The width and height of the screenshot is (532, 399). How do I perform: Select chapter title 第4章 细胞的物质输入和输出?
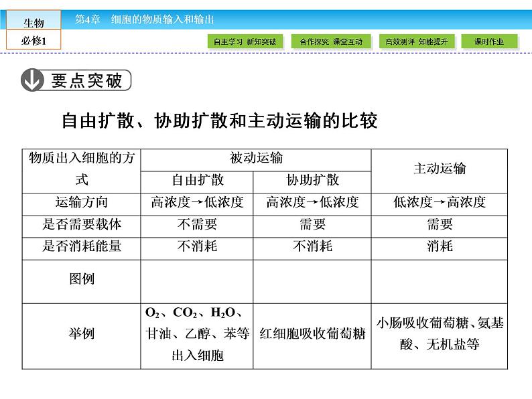coord(145,19)
